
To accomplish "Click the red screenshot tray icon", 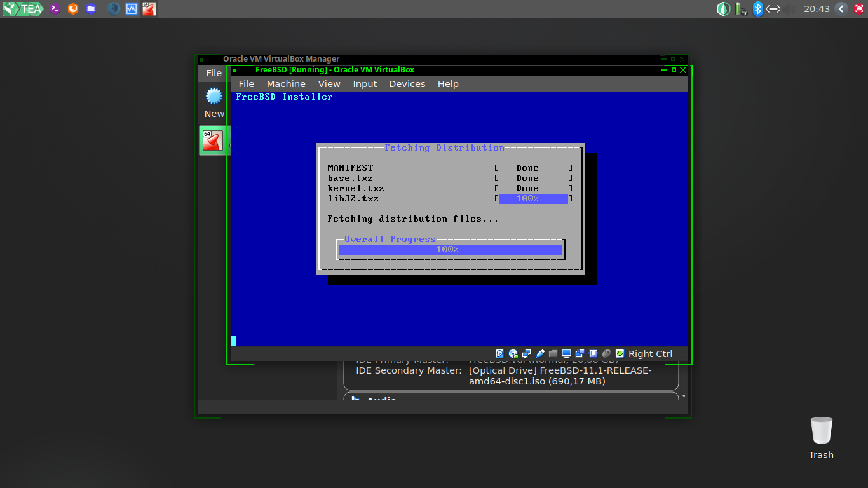I will (x=859, y=9).
